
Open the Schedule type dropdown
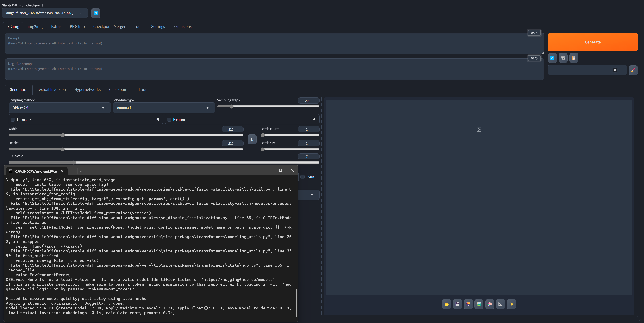click(x=164, y=108)
